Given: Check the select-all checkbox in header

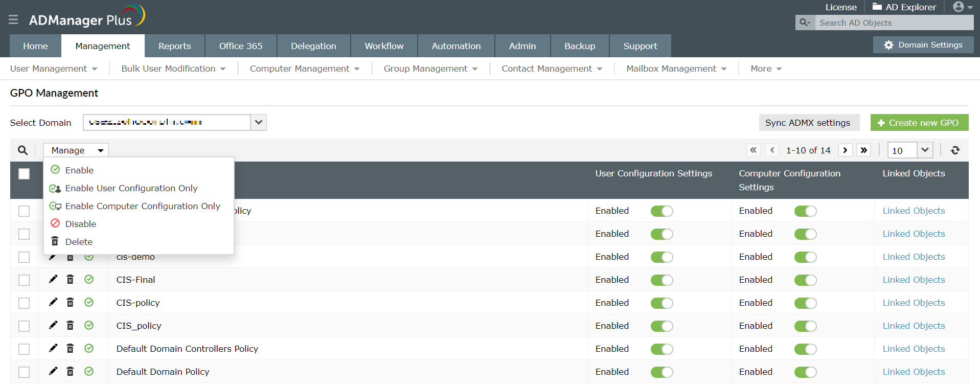Looking at the screenshot, I should point(24,174).
